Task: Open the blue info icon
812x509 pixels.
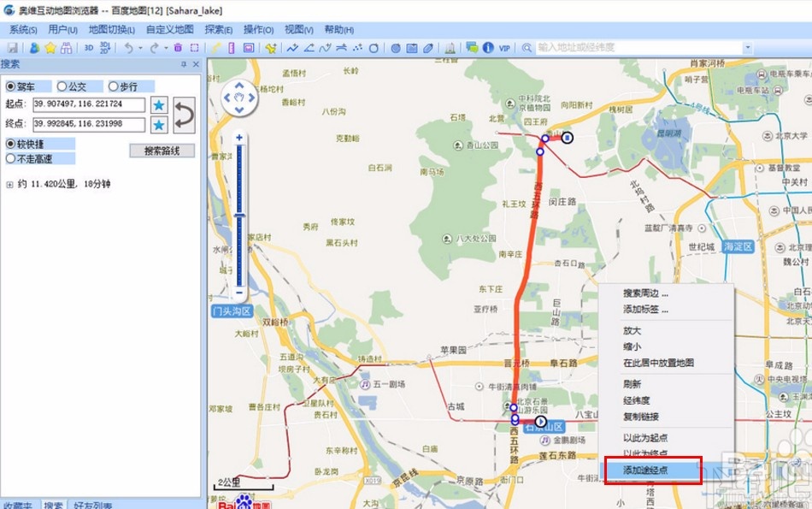Action: click(488, 48)
